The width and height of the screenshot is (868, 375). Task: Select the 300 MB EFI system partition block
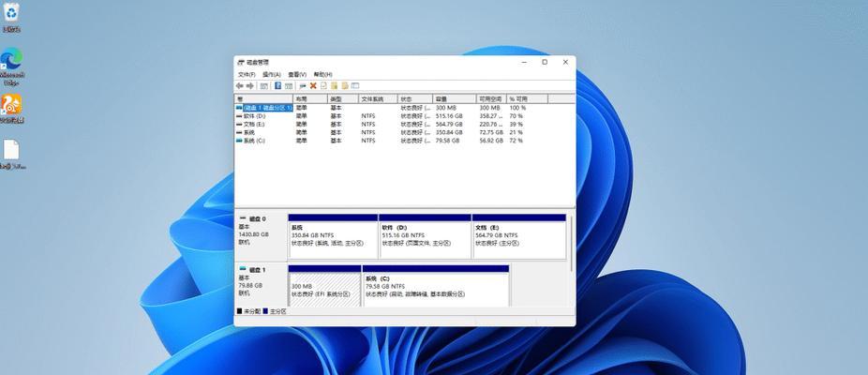(325, 286)
